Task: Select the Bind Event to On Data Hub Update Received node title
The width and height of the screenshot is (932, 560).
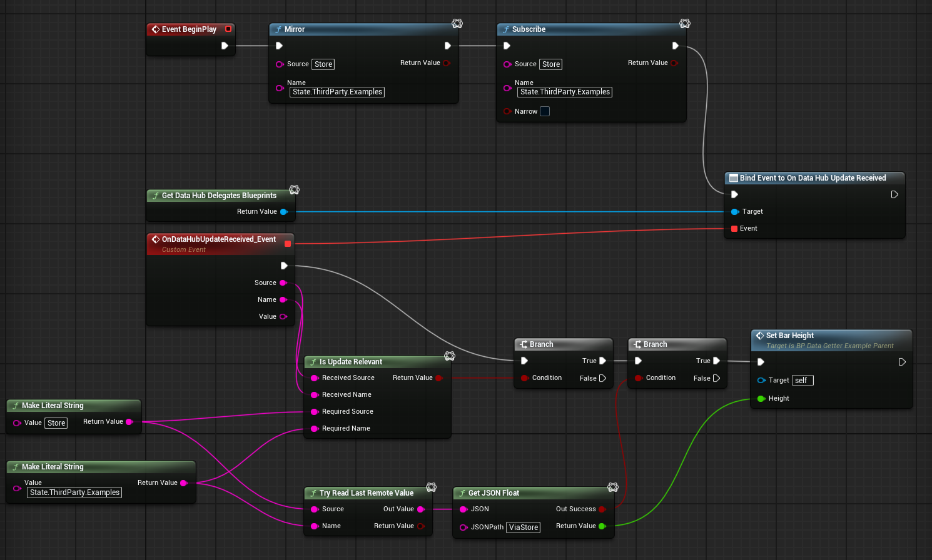Action: pos(813,178)
